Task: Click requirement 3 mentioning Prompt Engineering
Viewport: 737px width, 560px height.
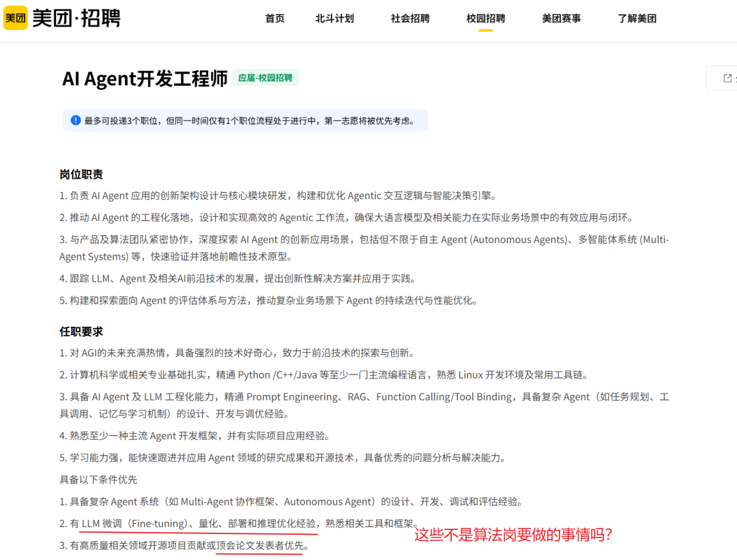Action: click(x=364, y=405)
